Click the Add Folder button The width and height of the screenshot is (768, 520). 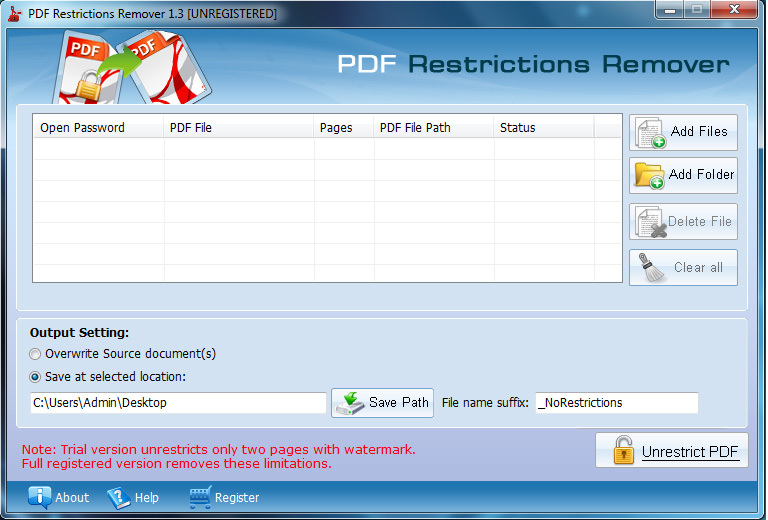click(x=683, y=175)
